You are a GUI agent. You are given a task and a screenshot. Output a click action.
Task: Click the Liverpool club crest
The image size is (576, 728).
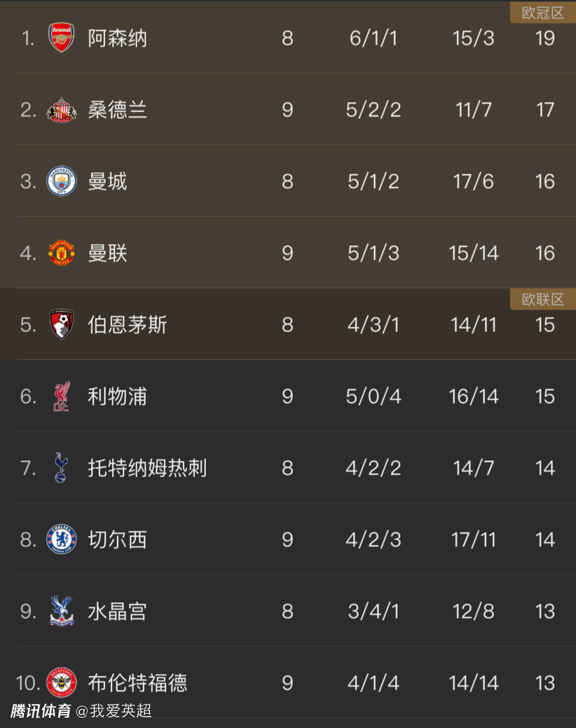coord(61,396)
